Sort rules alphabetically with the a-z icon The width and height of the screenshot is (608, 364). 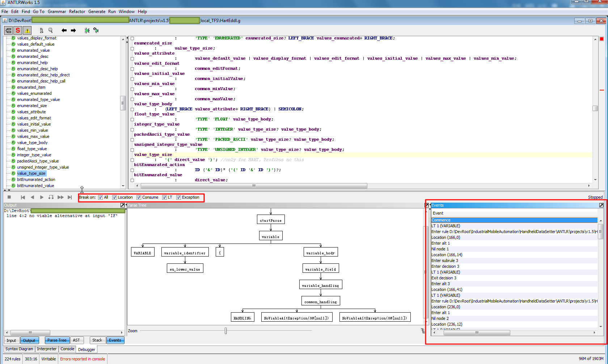click(x=41, y=30)
